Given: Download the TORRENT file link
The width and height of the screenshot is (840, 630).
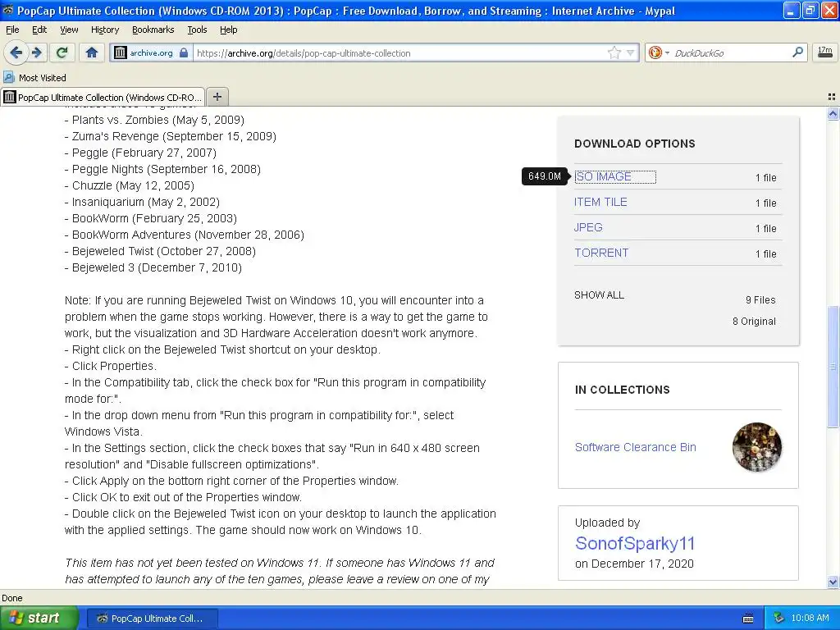Looking at the screenshot, I should (601, 253).
